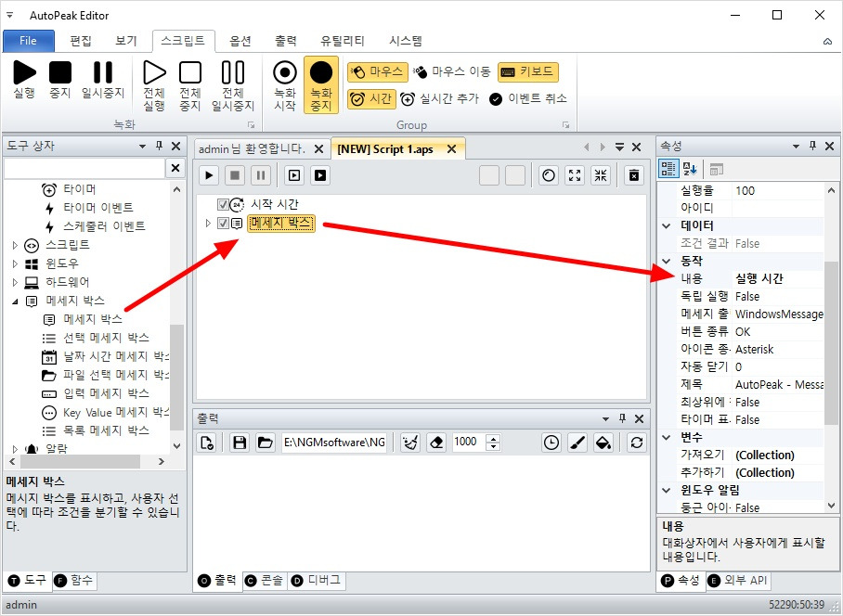This screenshot has width=843, height=616.
Task: Open the 시스템 ribbon tab
Action: point(406,41)
